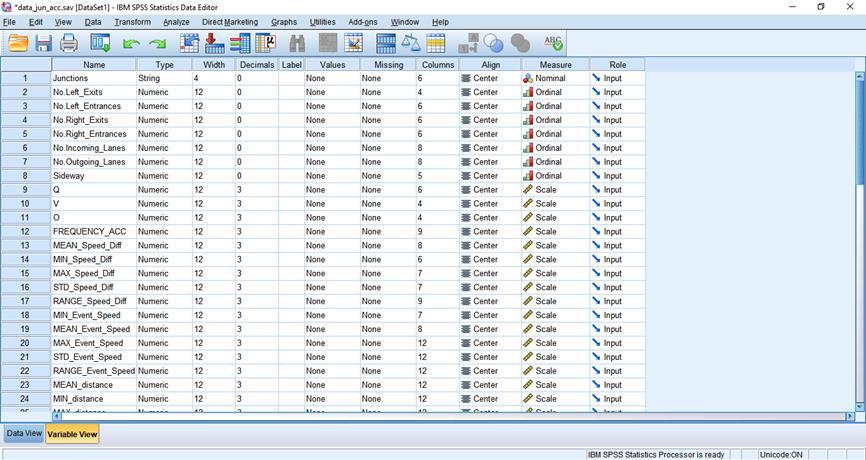Select cases toolbar icon

click(x=436, y=43)
